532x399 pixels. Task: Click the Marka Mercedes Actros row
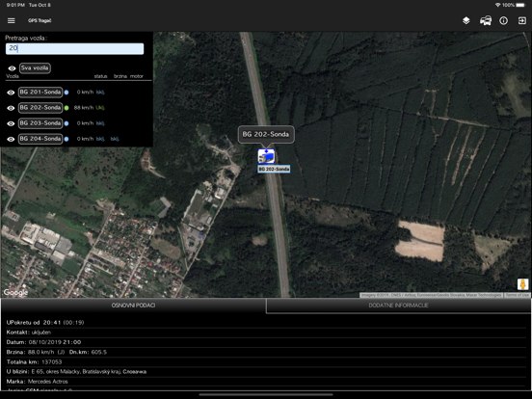point(266,382)
